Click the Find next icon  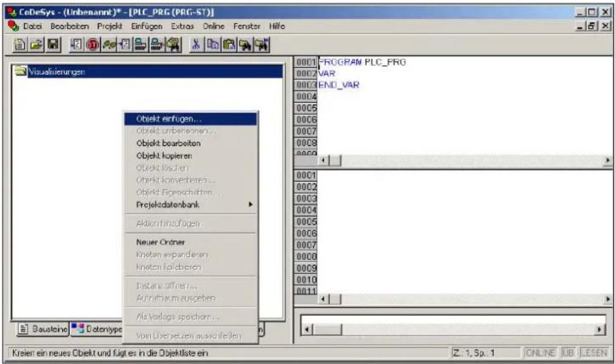tap(262, 44)
